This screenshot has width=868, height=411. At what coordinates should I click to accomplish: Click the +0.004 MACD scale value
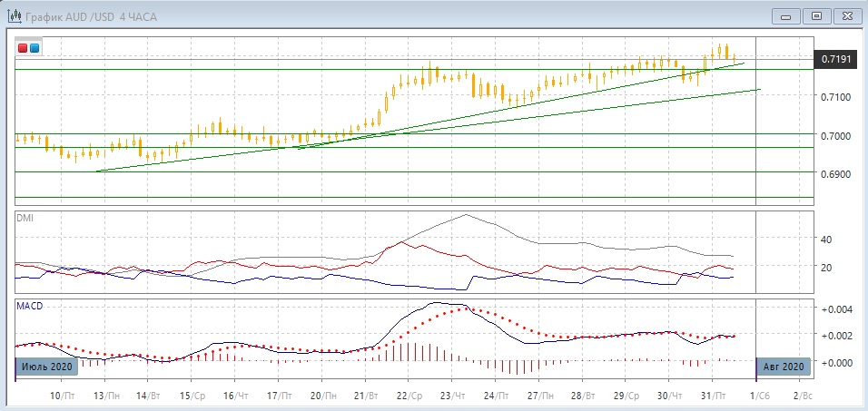click(835, 309)
